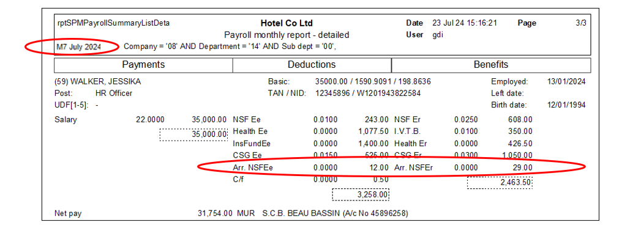Click the report name rptSPMPayrollSummaryListDeta

click(114, 23)
